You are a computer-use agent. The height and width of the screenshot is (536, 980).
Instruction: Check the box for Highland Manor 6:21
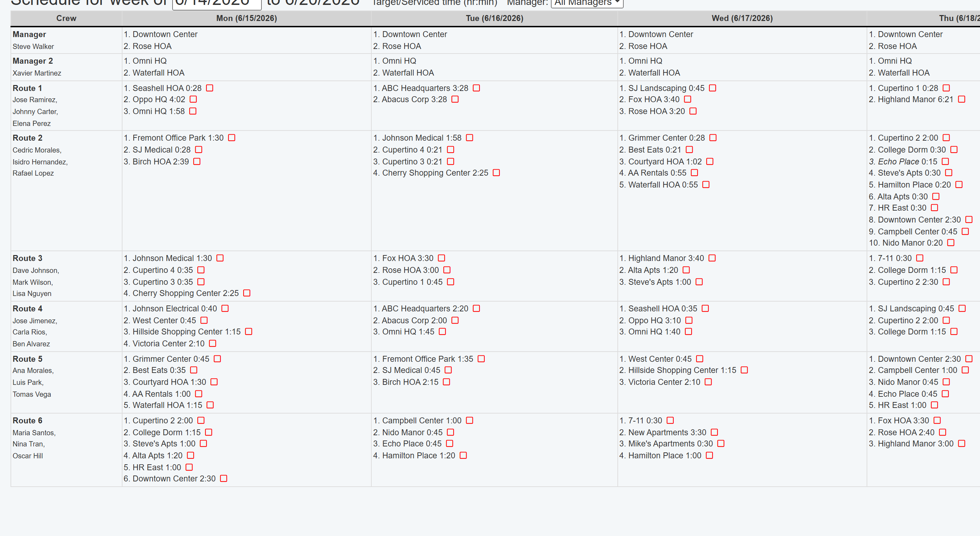tap(962, 99)
